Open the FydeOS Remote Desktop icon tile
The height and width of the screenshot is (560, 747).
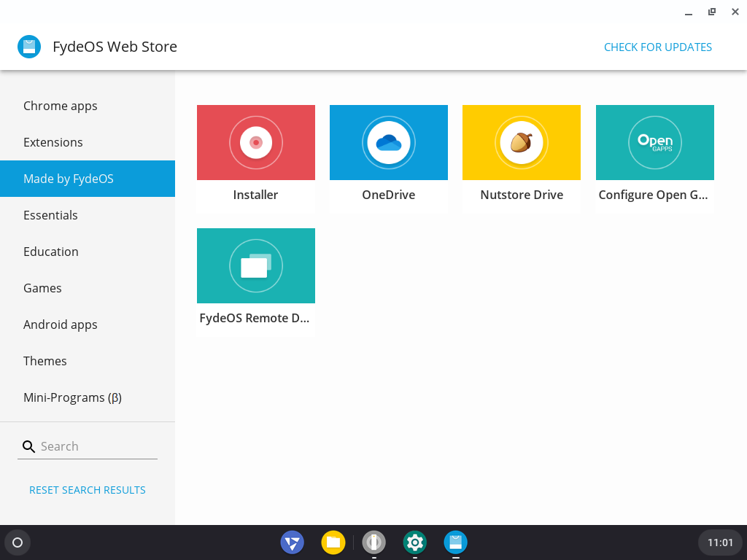(x=256, y=265)
